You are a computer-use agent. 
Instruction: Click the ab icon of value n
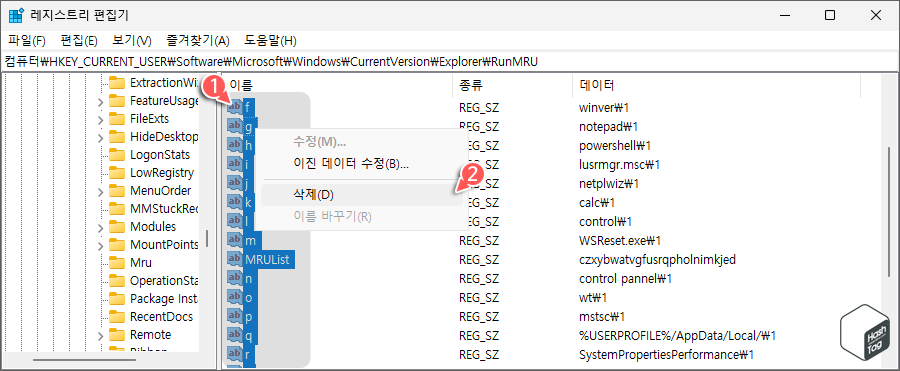pos(234,279)
